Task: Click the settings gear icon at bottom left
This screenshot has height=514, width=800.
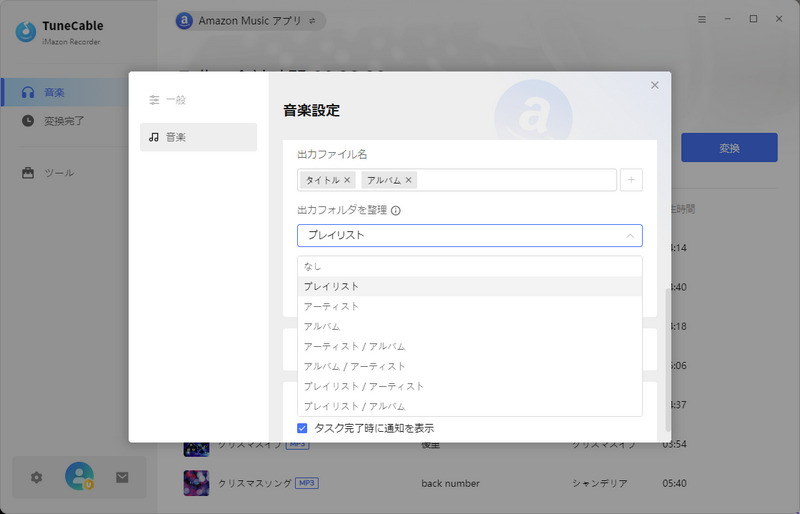Action: click(36, 478)
